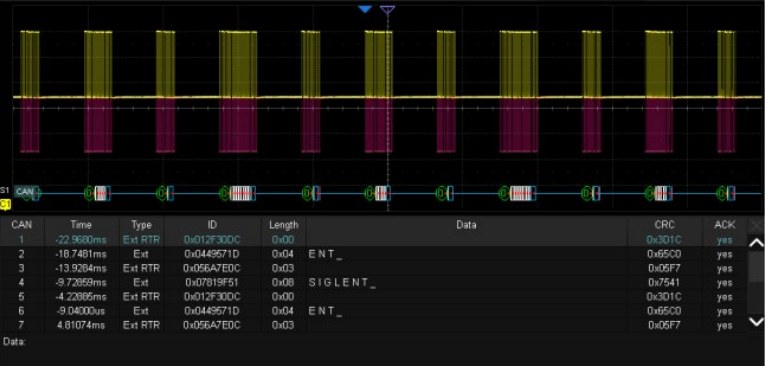The width and height of the screenshot is (765, 366).
Task: Click ID 0x07819F51 in row 4
Action: pos(212,283)
